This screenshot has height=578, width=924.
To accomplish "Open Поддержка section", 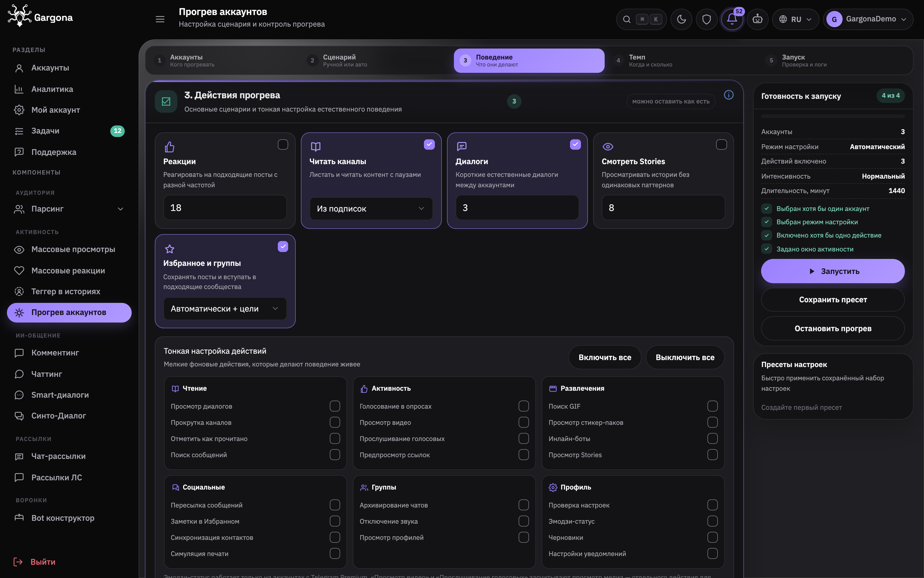I will [x=69, y=152].
